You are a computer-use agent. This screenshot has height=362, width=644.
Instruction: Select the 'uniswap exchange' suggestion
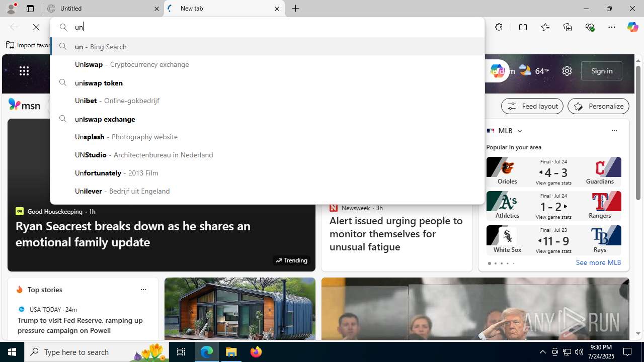pos(267,119)
